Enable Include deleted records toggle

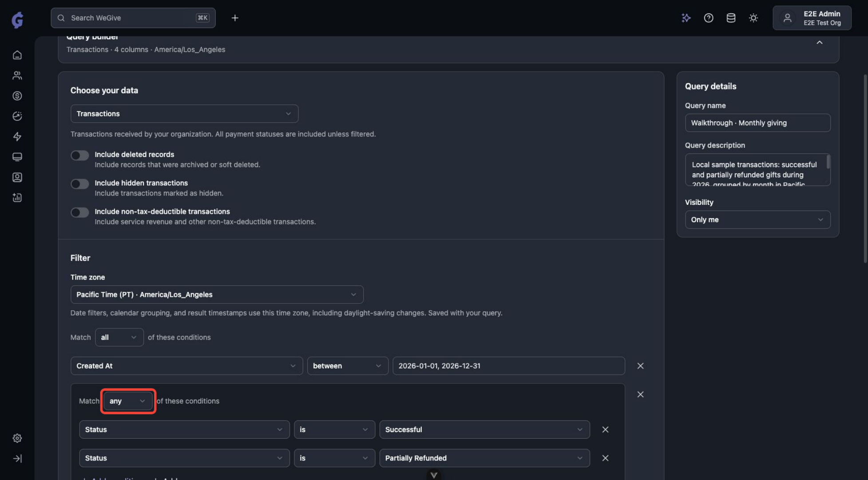(x=80, y=155)
